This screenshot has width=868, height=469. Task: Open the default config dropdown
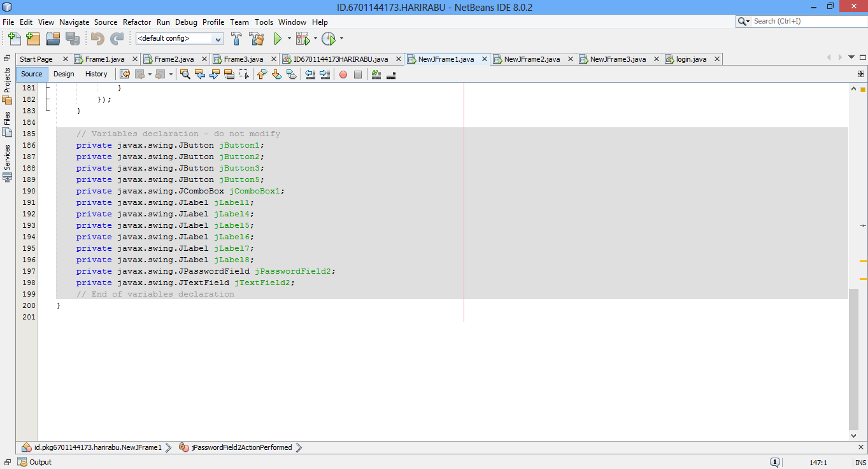tap(218, 38)
